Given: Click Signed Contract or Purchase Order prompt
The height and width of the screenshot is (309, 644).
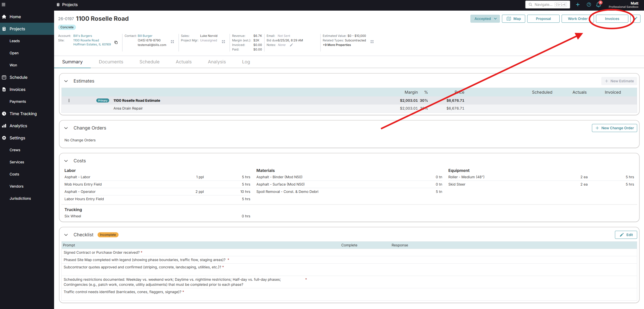Looking at the screenshot, I should (102, 252).
